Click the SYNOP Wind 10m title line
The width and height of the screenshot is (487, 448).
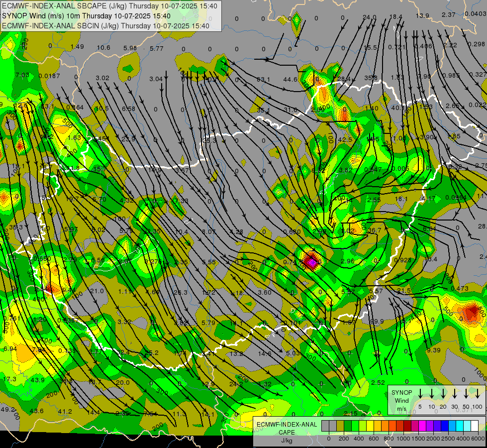click(x=87, y=16)
